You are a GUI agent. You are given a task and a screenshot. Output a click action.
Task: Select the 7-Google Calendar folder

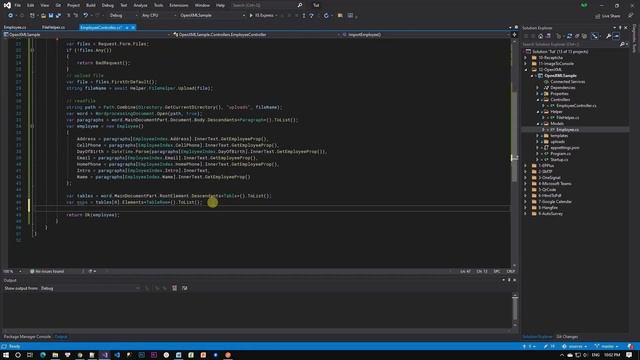coord(555,202)
